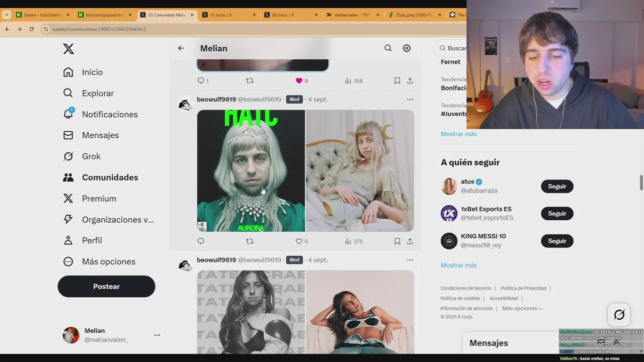644x362 pixels.
Task: Open Política de cookies link
Action: (x=460, y=298)
